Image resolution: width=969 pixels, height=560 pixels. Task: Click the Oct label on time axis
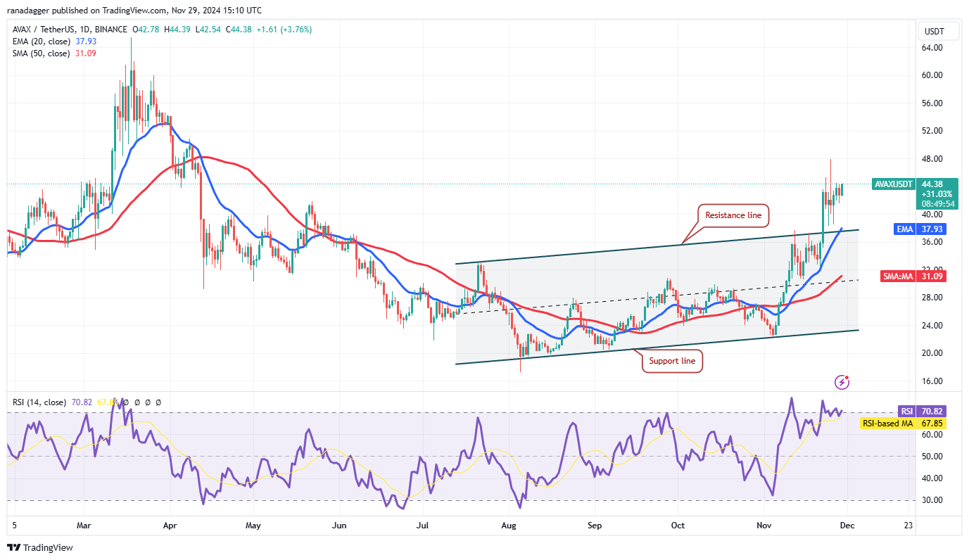tap(678, 526)
